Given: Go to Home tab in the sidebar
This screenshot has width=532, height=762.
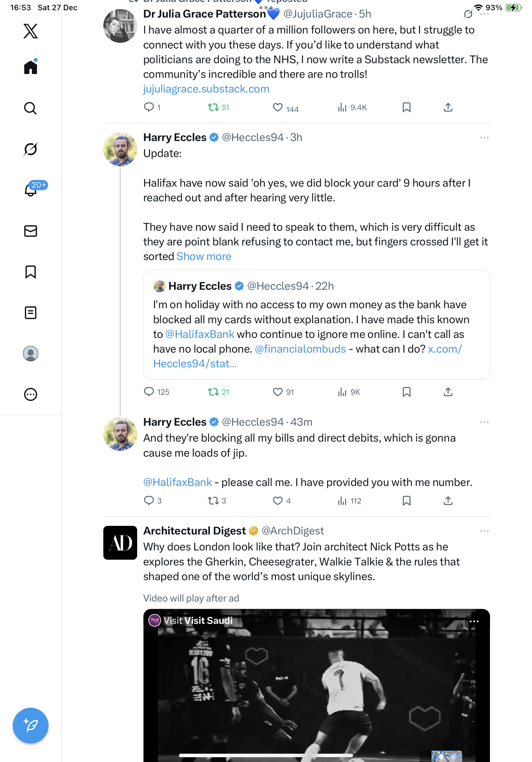Looking at the screenshot, I should point(31,67).
